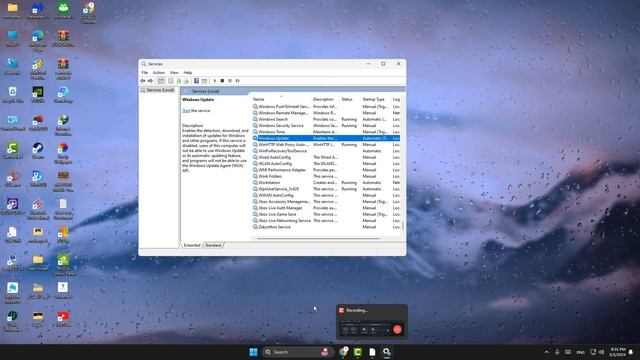Open the taskbar clock and date
The image size is (640, 360).
pyautogui.click(x=618, y=352)
